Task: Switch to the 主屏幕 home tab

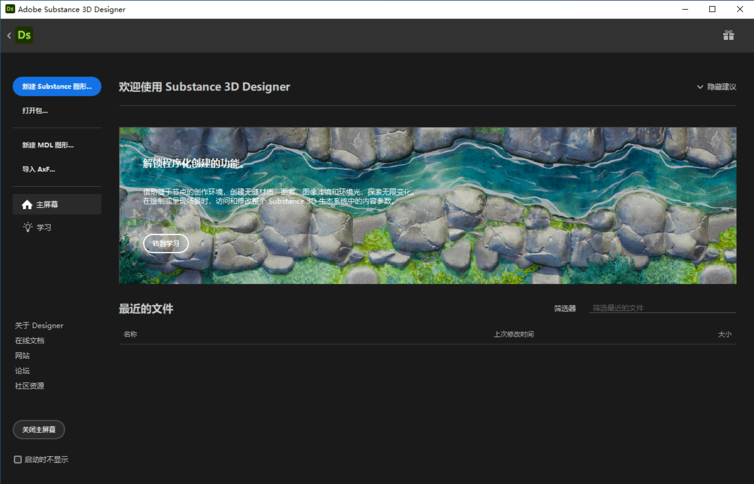Action: (57, 204)
